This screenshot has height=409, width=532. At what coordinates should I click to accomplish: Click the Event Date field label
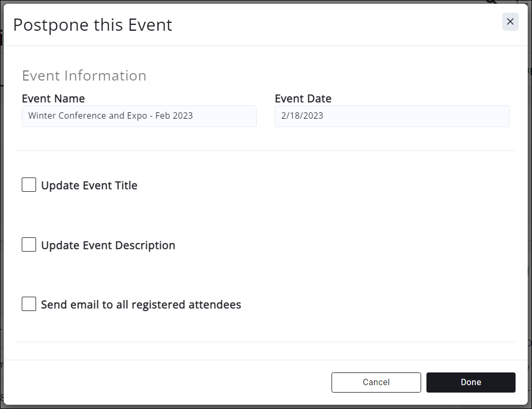[x=303, y=99]
